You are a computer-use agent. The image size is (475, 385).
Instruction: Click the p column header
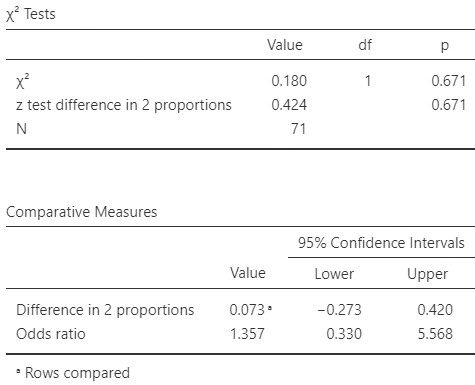pos(445,45)
